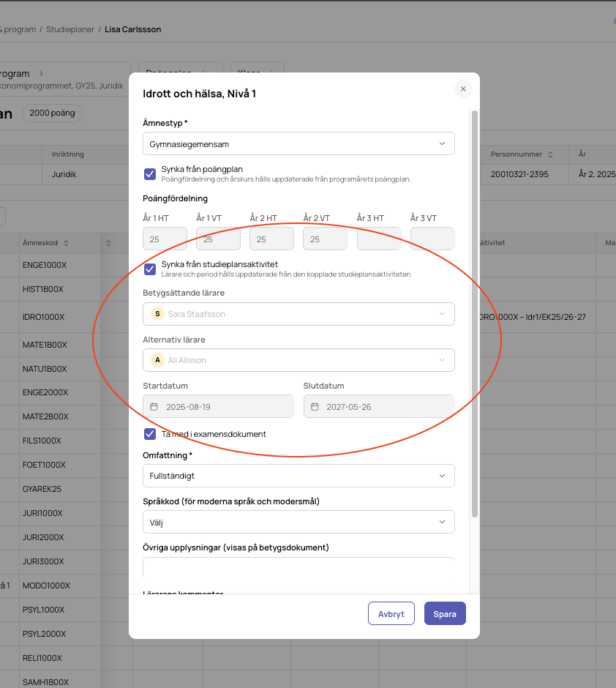
Task: Sort by the Personnummer column arrows
Action: point(550,154)
